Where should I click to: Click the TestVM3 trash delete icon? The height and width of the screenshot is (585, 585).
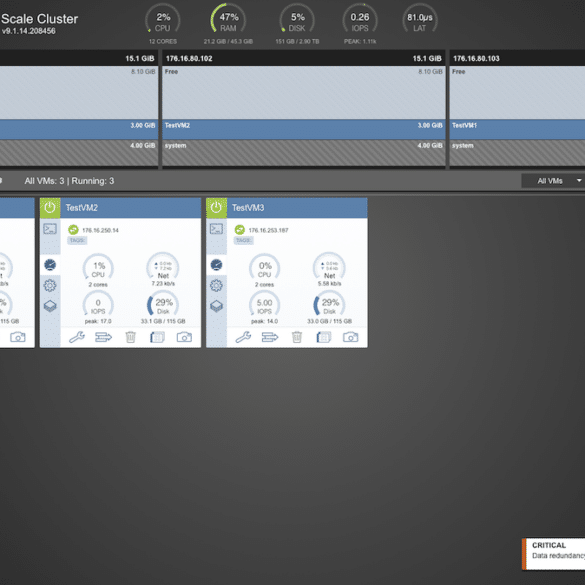click(x=297, y=337)
